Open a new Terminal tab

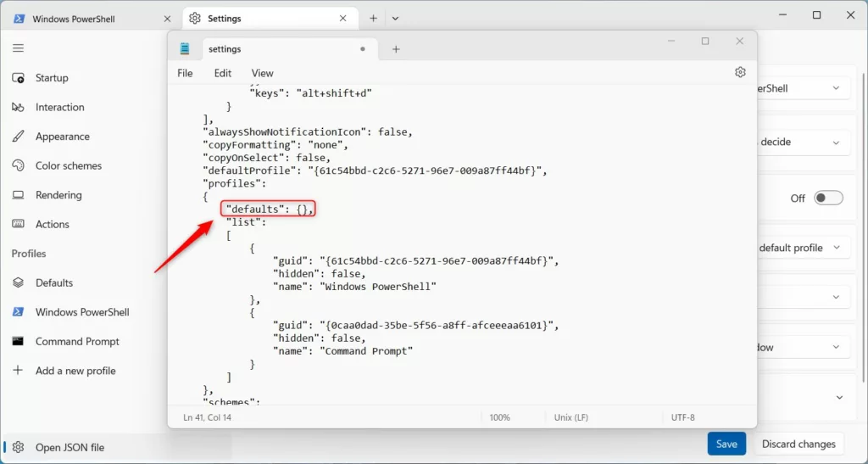pyautogui.click(x=374, y=19)
